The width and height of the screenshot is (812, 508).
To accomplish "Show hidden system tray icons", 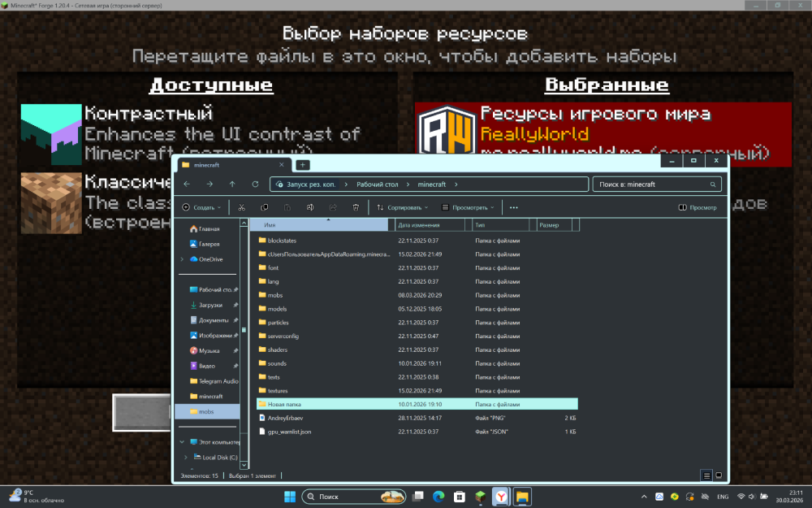I will [x=644, y=497].
